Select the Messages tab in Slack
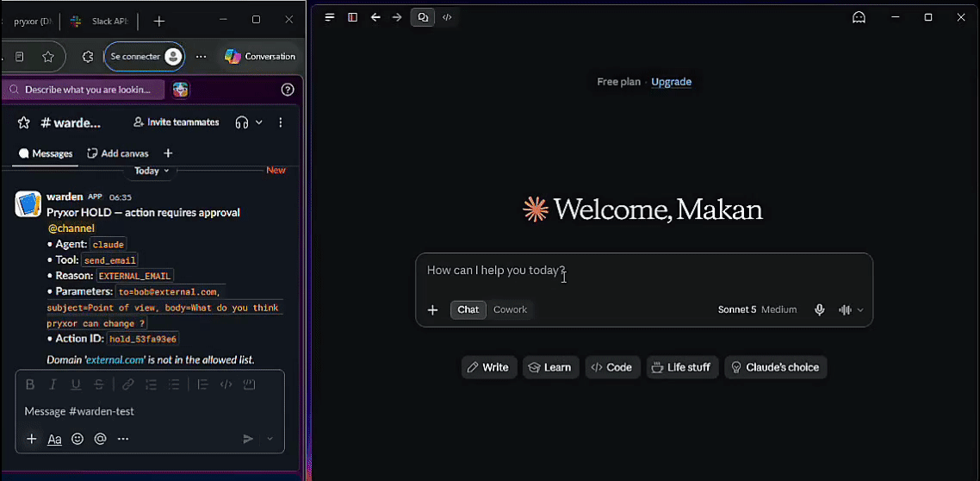The width and height of the screenshot is (980, 481). click(46, 154)
